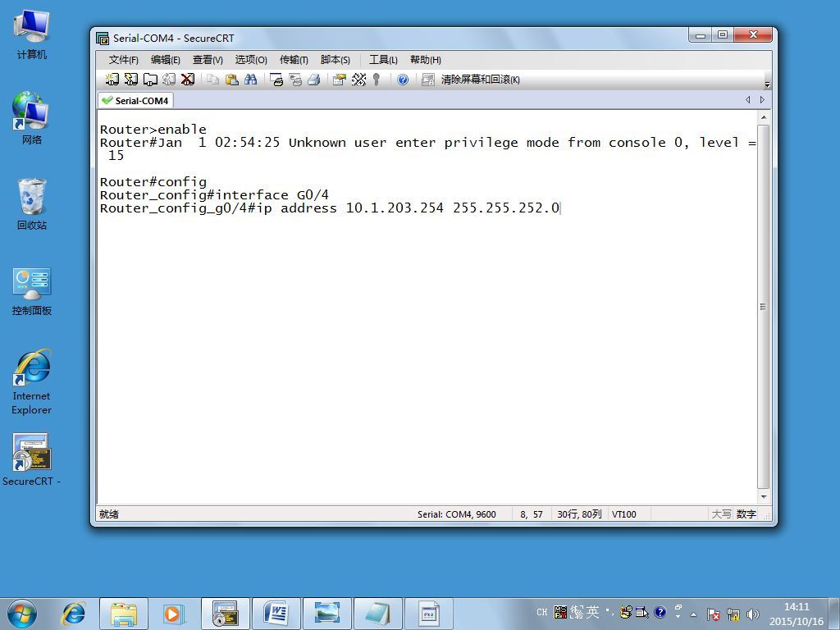Open the 查看(V) menu
This screenshot has width=840, height=630.
[x=208, y=59]
